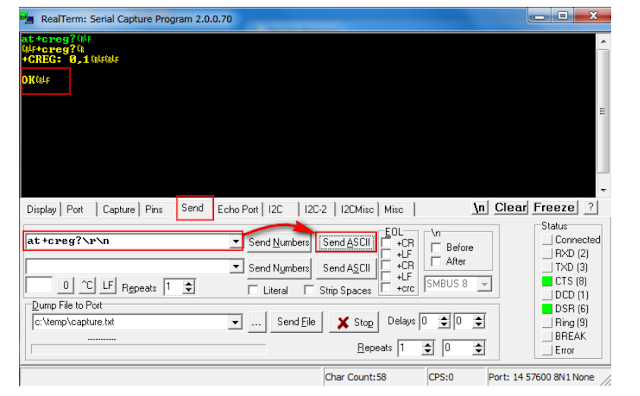Click the small character entry box left of 0
Screen dimensions: 640x396
pyautogui.click(x=39, y=285)
